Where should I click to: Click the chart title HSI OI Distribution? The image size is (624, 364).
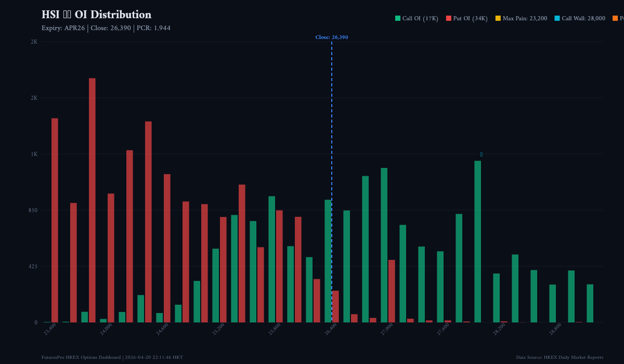click(x=96, y=15)
